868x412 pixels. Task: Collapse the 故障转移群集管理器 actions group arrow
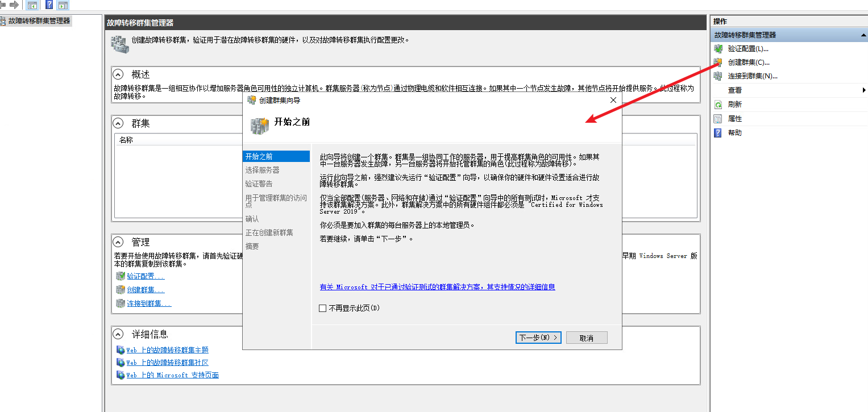pos(863,35)
